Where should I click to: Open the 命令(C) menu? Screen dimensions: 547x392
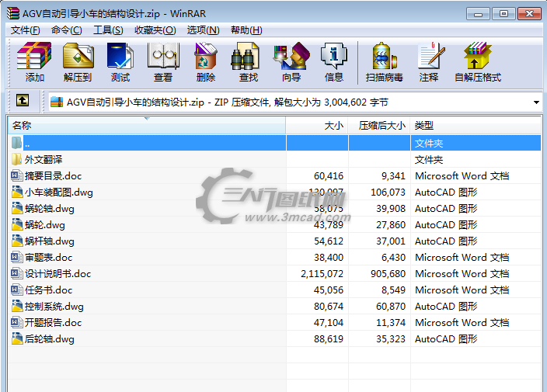(x=66, y=30)
